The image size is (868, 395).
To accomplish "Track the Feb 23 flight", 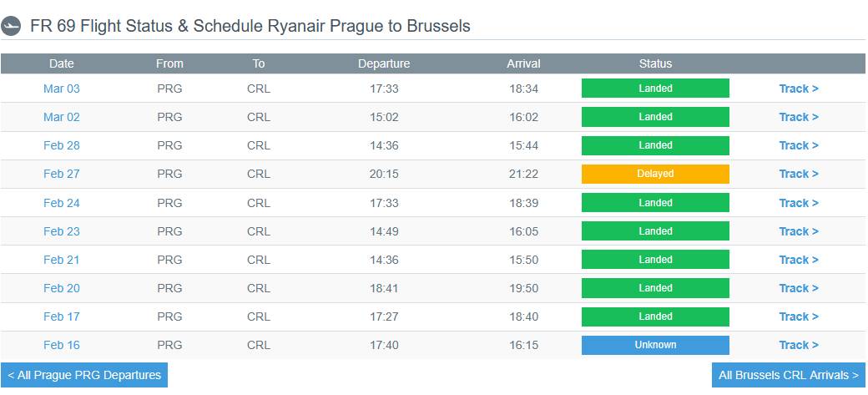I will (799, 231).
